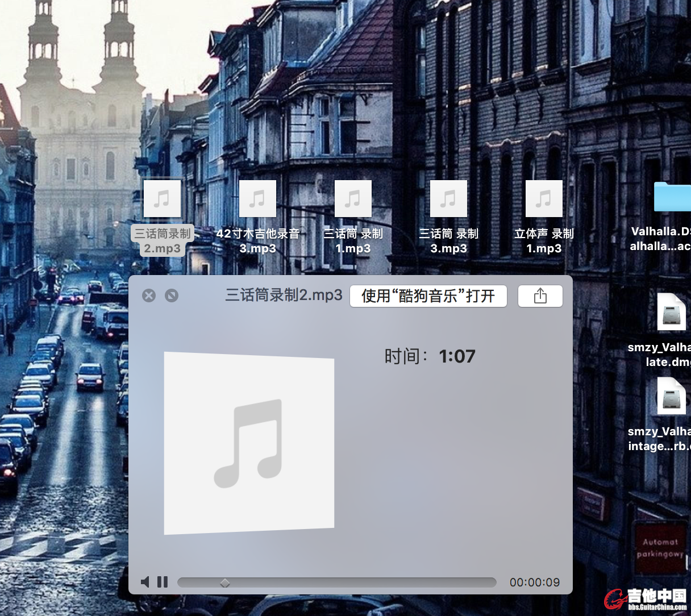Click the 00:00:09 elapsed time readout

click(535, 582)
